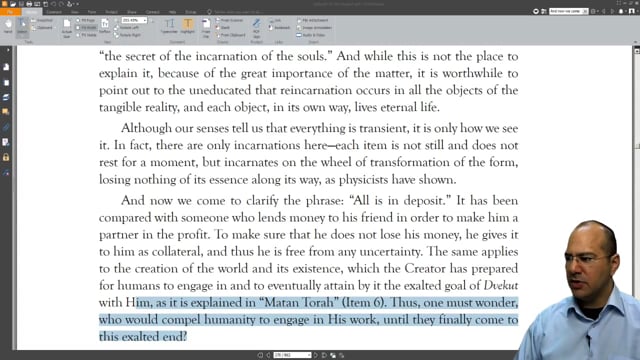Image resolution: width=640 pixels, height=360 pixels.
Task: Create PDF From Clipboard
Action: pos(231,35)
